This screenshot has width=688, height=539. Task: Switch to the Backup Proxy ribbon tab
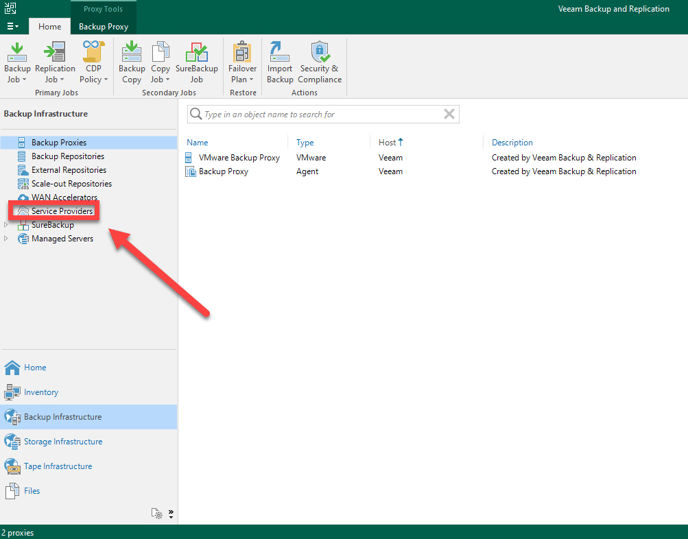pyautogui.click(x=104, y=26)
